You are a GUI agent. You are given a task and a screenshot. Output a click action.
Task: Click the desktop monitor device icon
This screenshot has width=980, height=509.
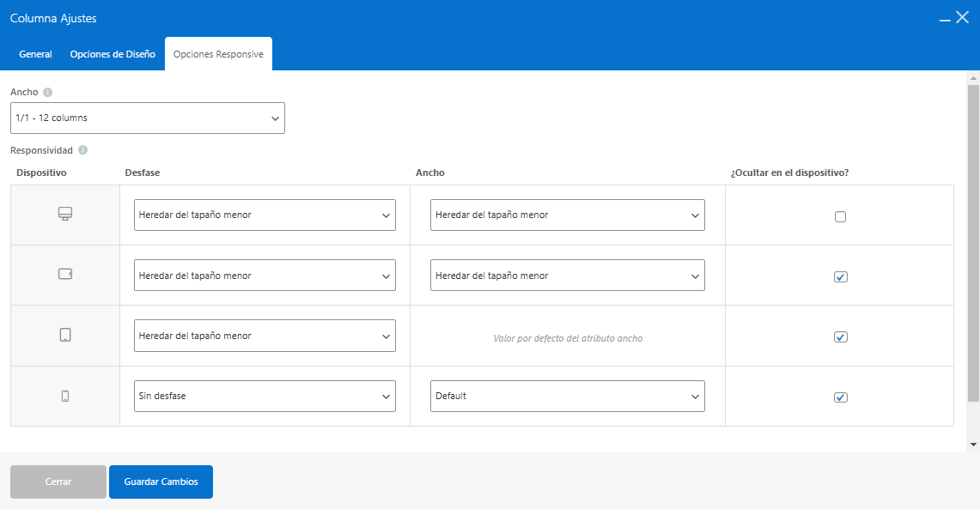[x=65, y=215]
